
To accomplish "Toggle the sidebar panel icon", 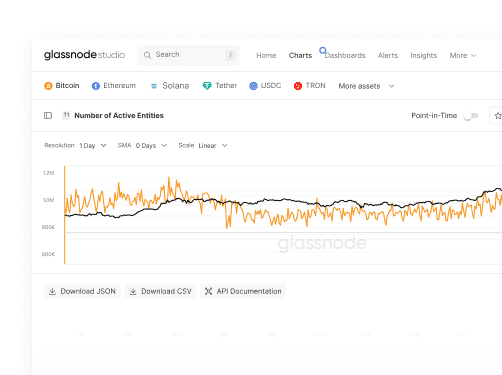I will click(48, 116).
